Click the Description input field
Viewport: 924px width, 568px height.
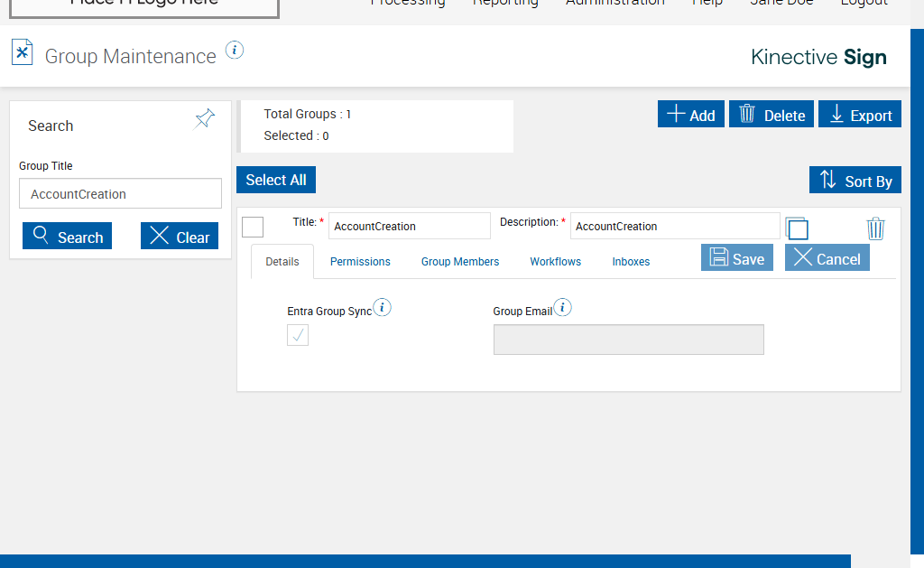pos(675,226)
